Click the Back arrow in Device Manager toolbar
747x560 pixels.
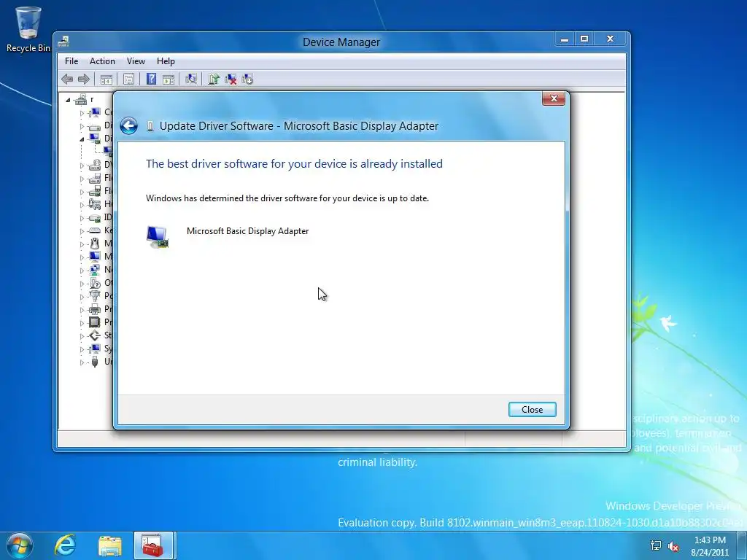pyautogui.click(x=67, y=79)
